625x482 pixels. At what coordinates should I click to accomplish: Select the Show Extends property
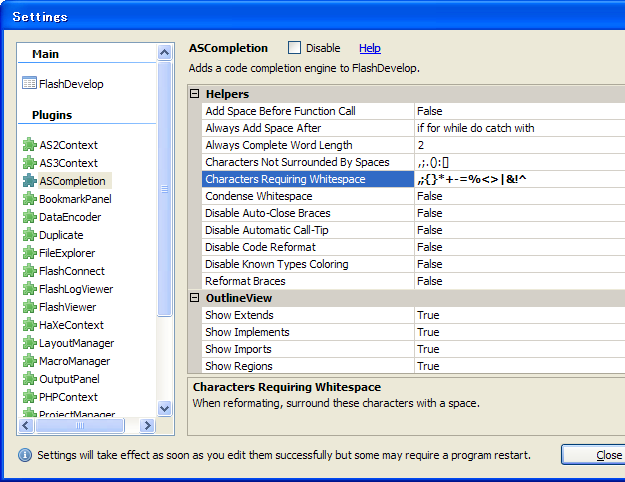(308, 315)
